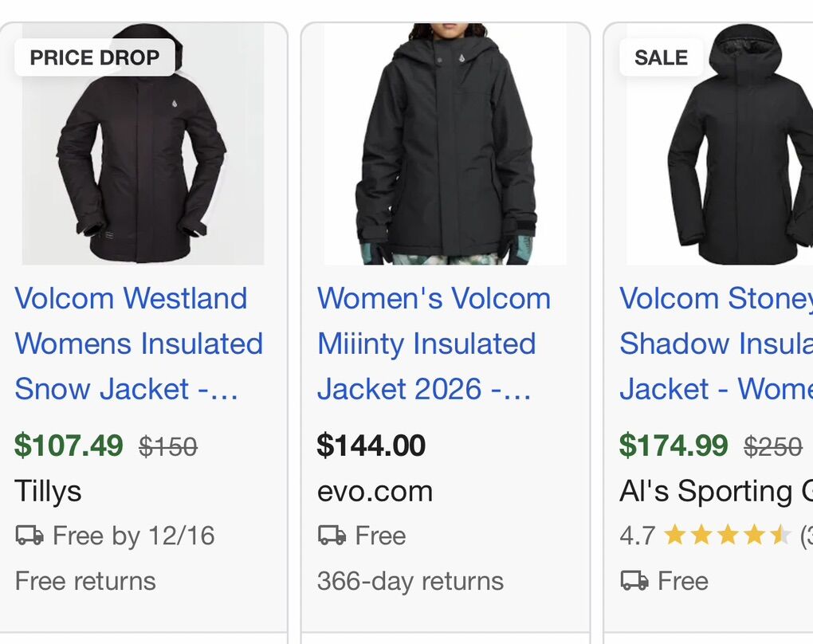813x644 pixels.
Task: Click the SALE badge
Action: coord(661,57)
